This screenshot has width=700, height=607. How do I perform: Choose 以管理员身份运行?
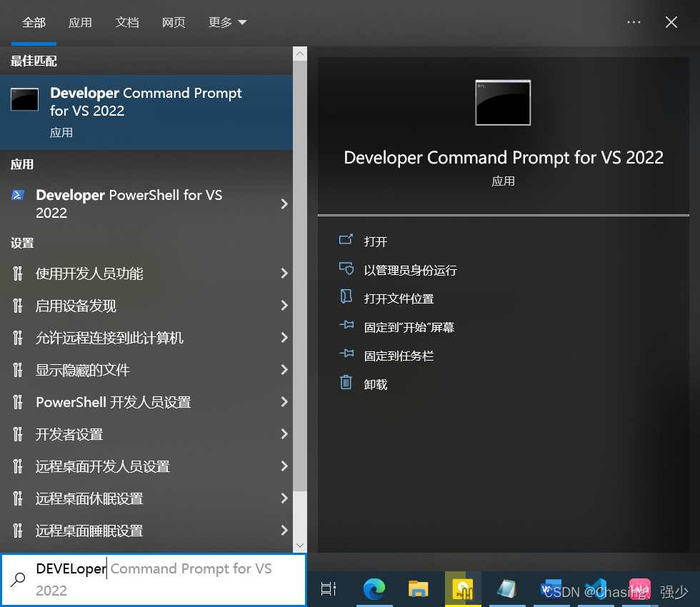410,270
